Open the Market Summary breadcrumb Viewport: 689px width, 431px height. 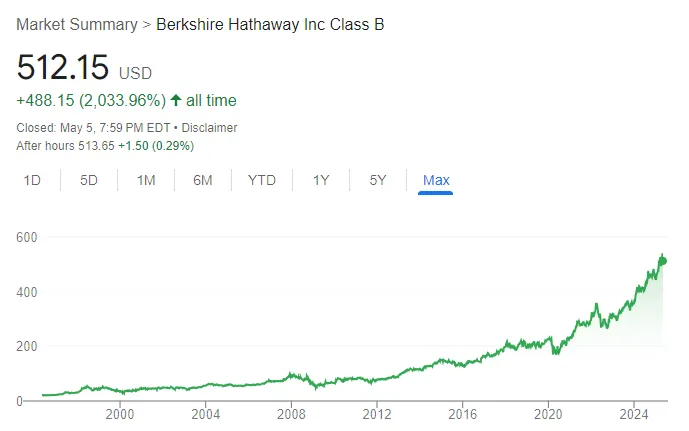[x=77, y=24]
